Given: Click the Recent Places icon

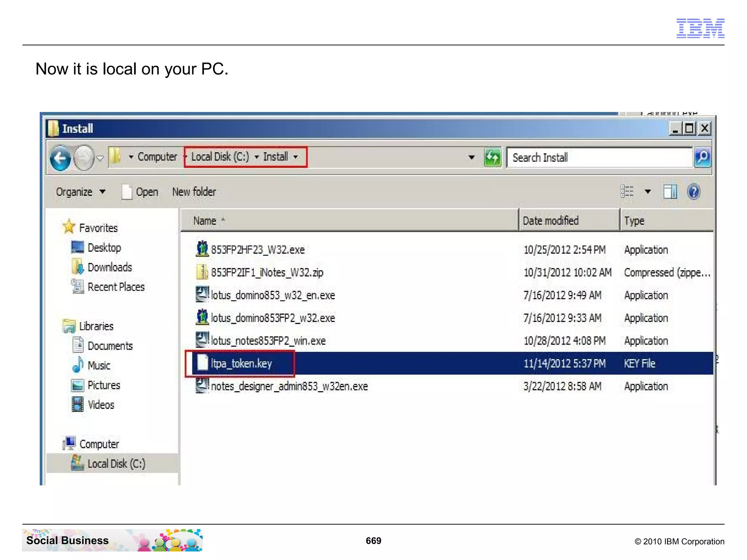Looking at the screenshot, I should (77, 286).
